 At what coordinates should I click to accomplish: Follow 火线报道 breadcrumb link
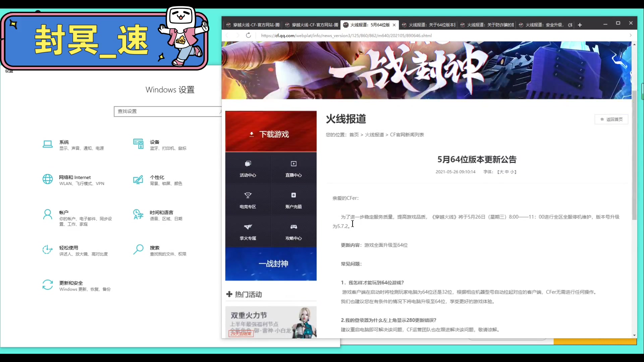click(374, 135)
